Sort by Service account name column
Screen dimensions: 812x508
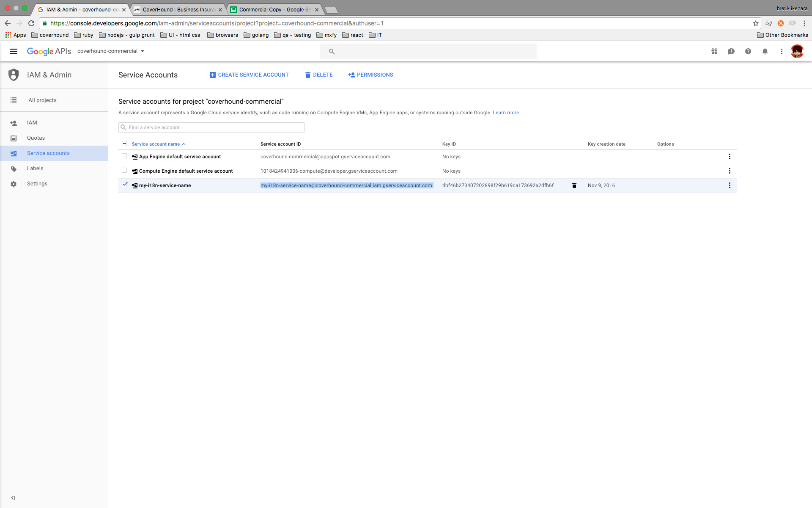[156, 144]
